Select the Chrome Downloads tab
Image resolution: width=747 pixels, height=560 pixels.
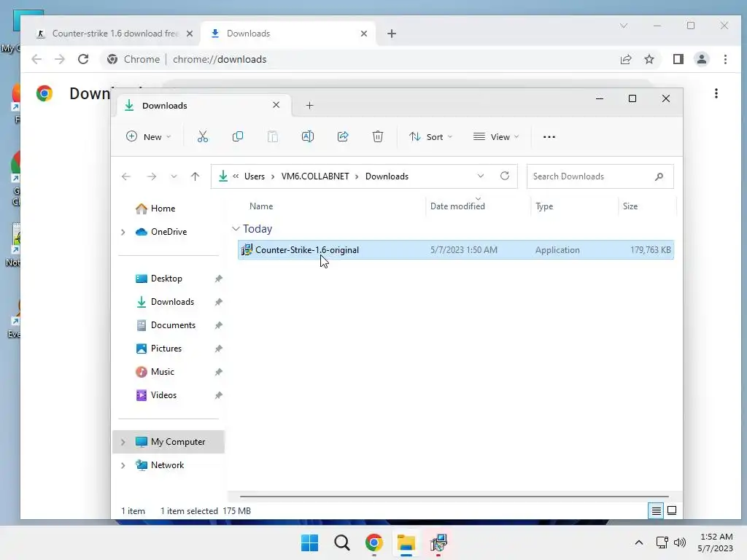tap(288, 34)
